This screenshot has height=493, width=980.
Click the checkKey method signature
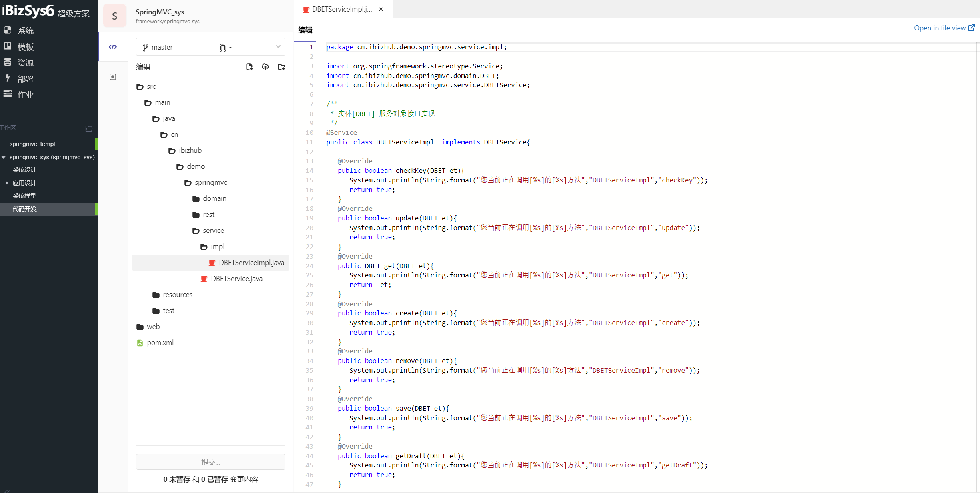pyautogui.click(x=401, y=170)
